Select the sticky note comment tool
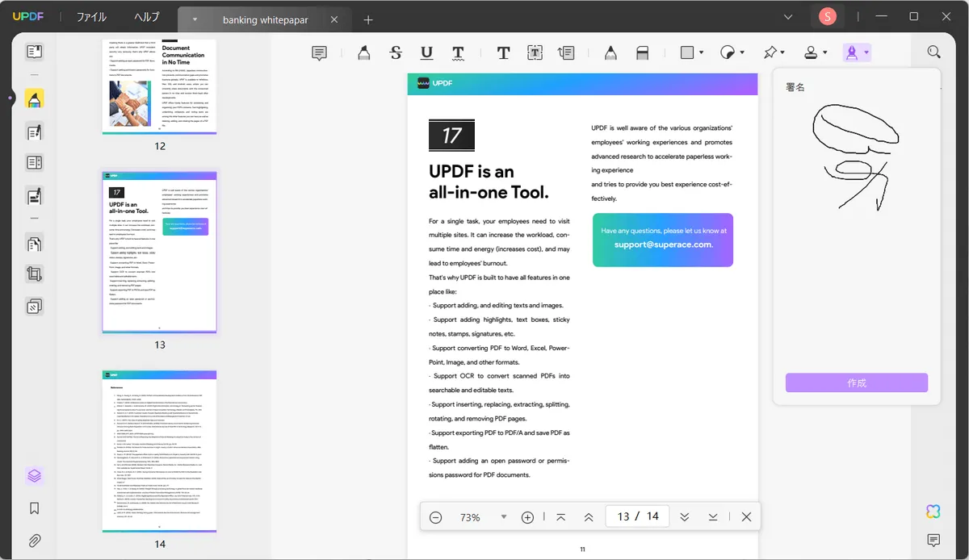The width and height of the screenshot is (969, 560). tap(320, 53)
